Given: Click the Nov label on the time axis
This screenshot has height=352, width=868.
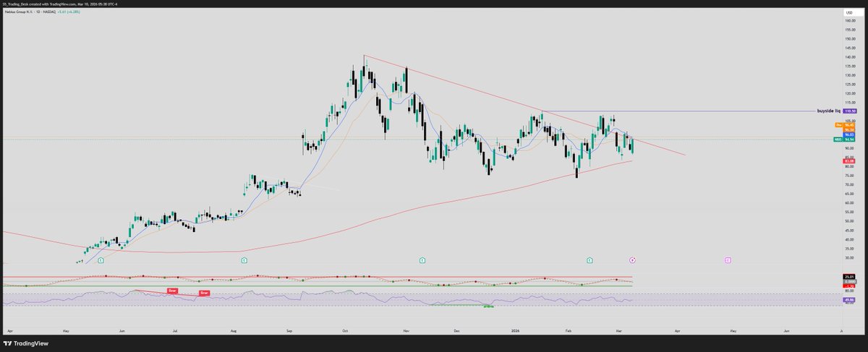Looking at the screenshot, I should click(407, 331).
